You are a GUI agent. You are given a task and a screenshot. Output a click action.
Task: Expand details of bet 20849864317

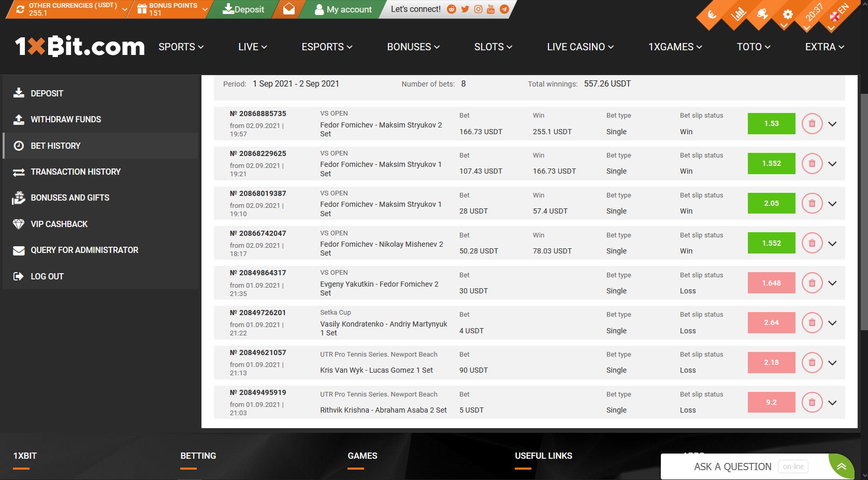point(832,283)
